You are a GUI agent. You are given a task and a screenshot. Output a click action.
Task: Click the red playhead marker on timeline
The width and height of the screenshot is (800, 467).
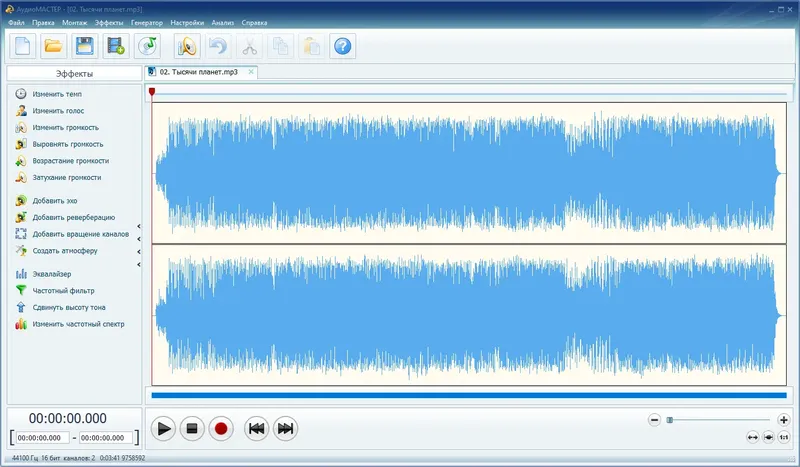pos(152,92)
